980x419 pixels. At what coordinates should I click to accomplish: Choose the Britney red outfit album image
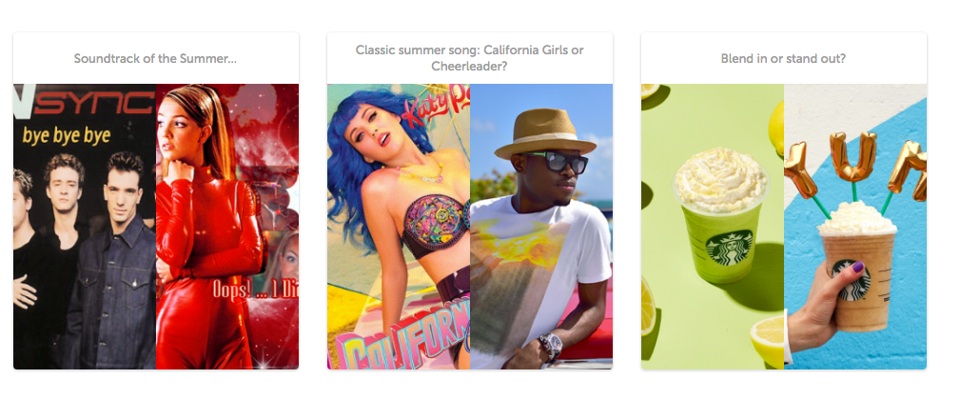(227, 227)
